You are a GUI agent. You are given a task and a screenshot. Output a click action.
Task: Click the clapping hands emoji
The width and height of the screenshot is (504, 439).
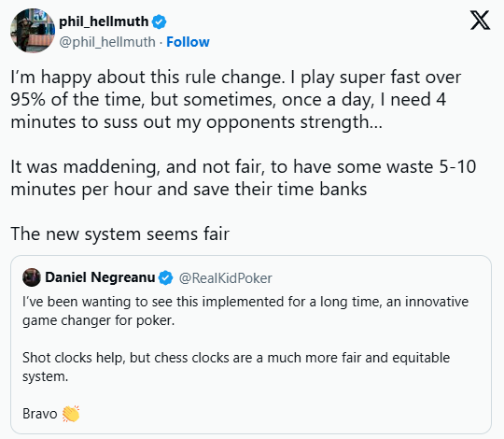click(71, 414)
